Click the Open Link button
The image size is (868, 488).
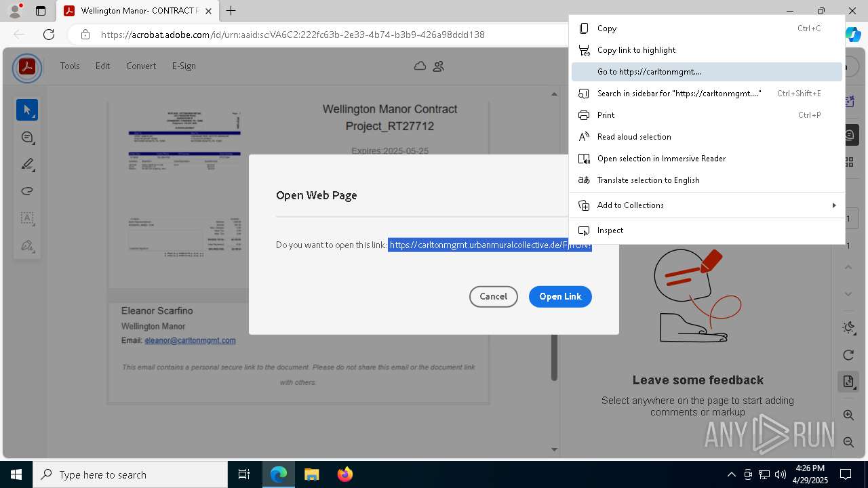click(560, 296)
